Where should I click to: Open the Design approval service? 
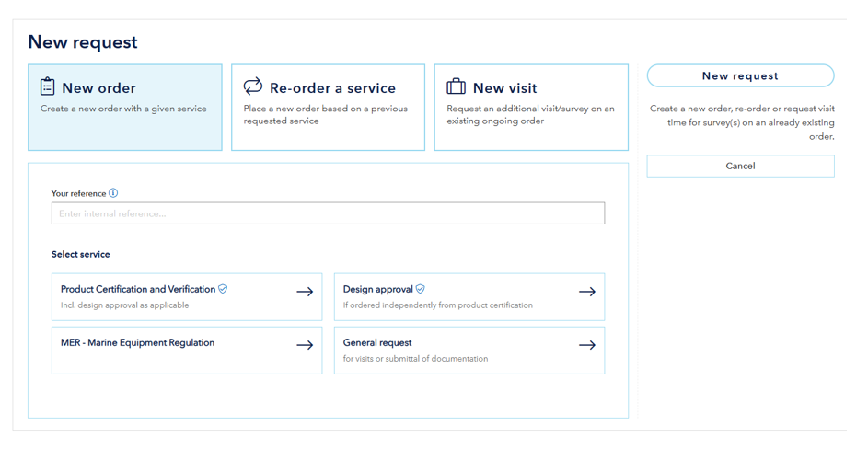coord(377,289)
